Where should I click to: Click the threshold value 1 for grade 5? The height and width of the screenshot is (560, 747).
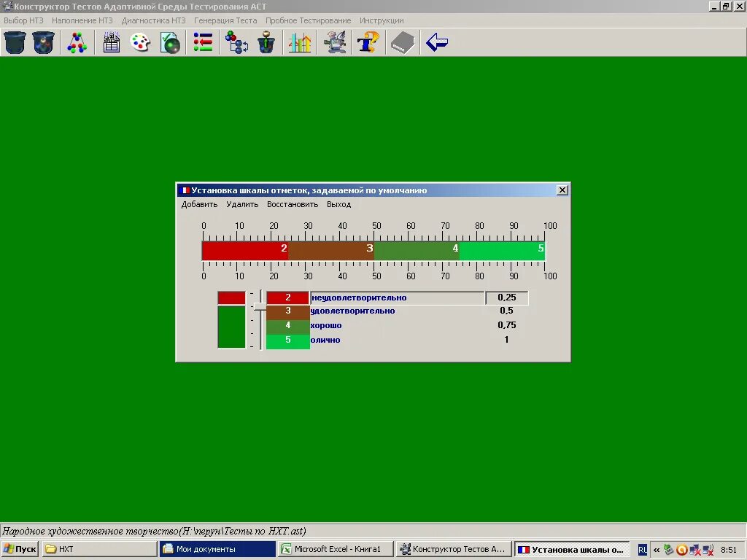(x=506, y=340)
